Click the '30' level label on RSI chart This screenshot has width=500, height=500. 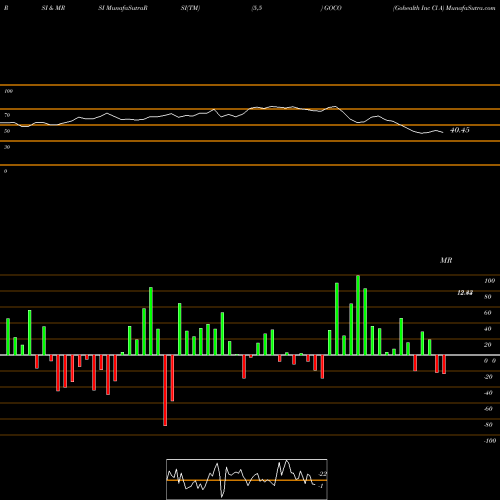point(7,147)
